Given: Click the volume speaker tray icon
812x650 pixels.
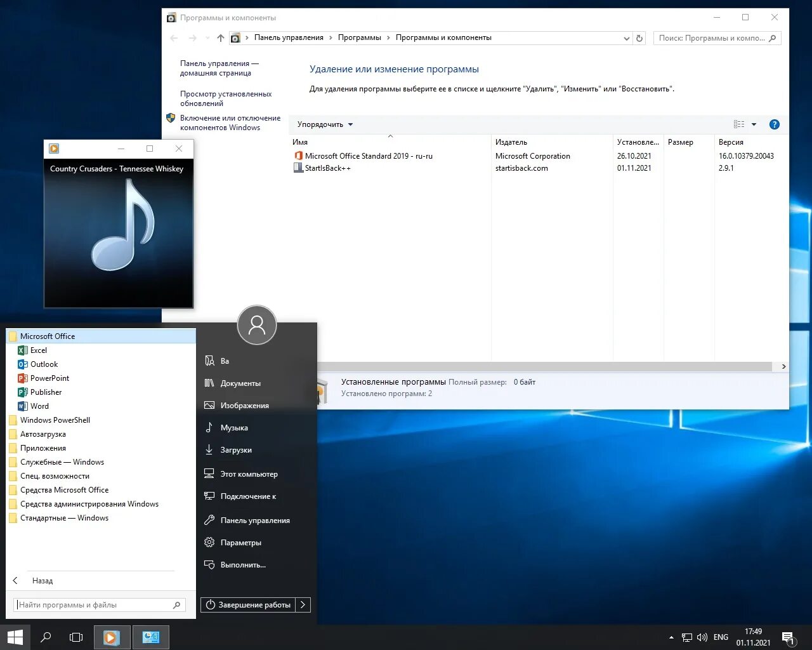Looking at the screenshot, I should [x=702, y=637].
